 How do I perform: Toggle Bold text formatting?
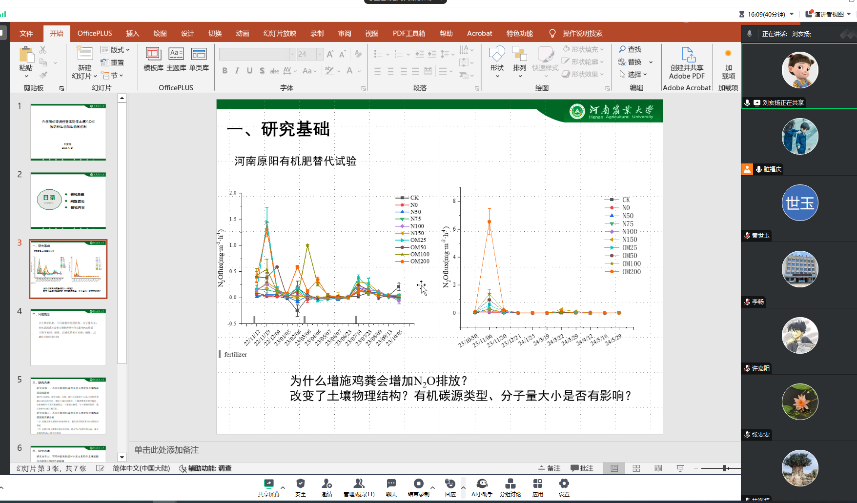click(225, 70)
